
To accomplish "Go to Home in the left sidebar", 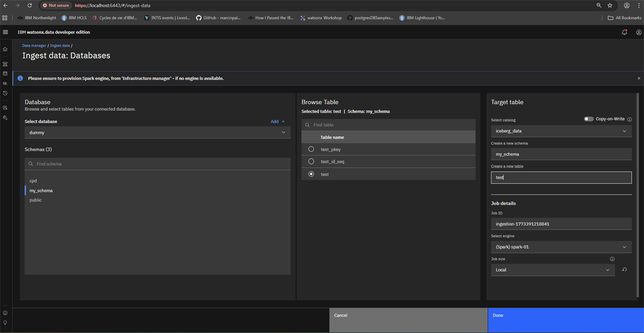I will [x=5, y=49].
